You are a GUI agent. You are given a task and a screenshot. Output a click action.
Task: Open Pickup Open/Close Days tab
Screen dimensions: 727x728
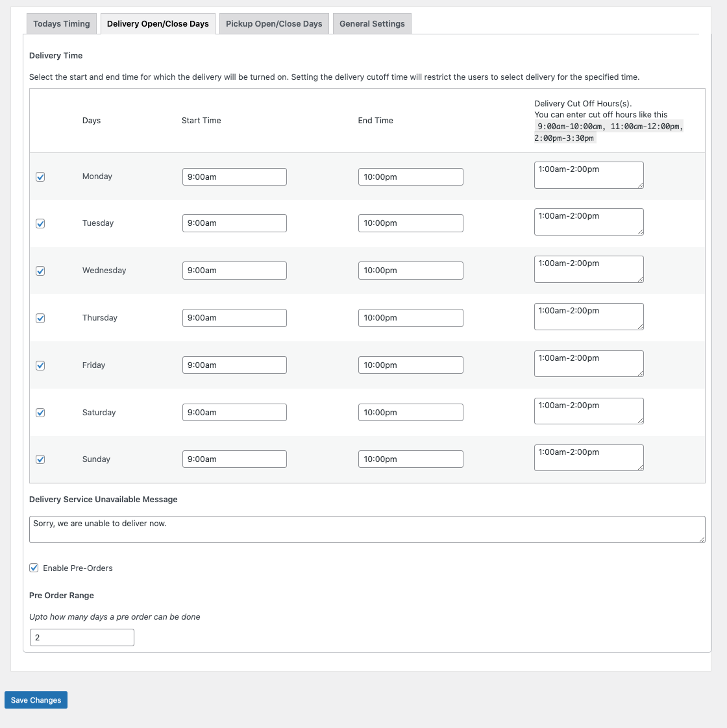tap(274, 24)
